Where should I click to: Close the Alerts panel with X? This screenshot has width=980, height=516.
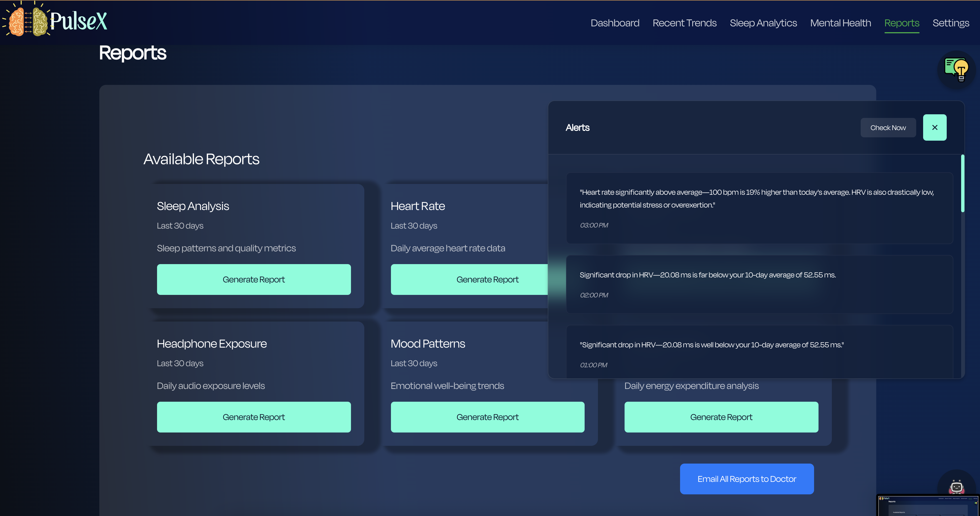tap(934, 128)
